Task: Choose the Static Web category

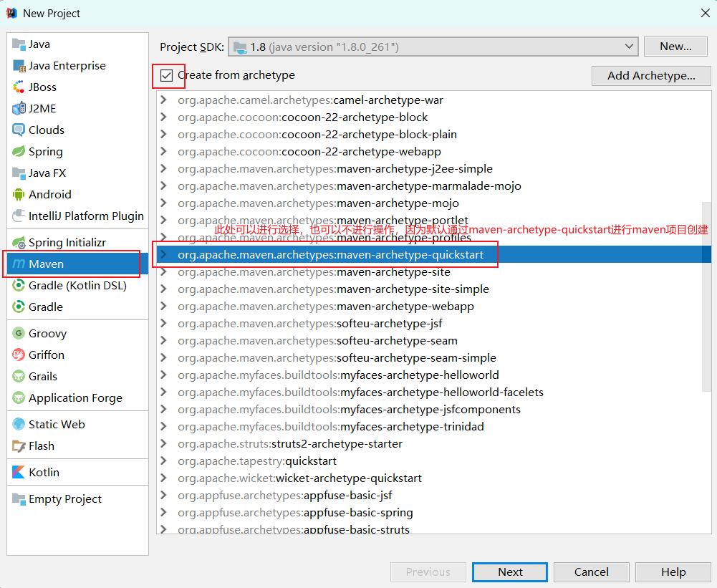Action: [x=78, y=425]
